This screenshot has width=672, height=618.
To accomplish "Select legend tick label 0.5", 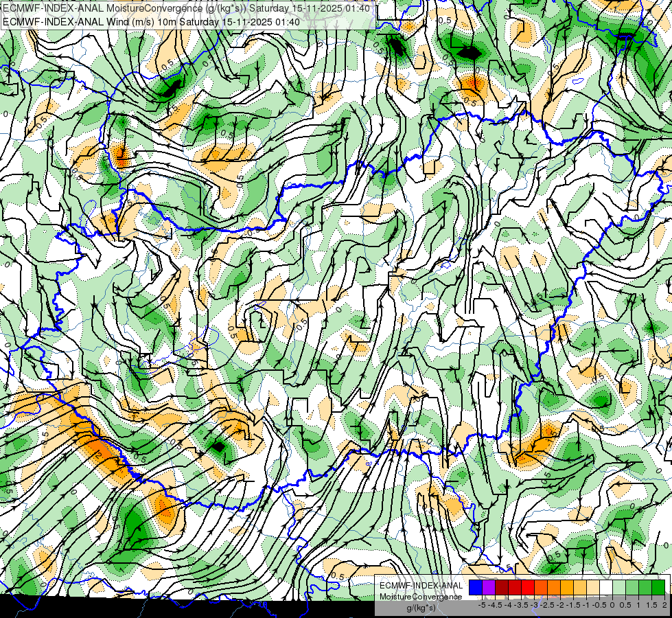I will [625, 605].
